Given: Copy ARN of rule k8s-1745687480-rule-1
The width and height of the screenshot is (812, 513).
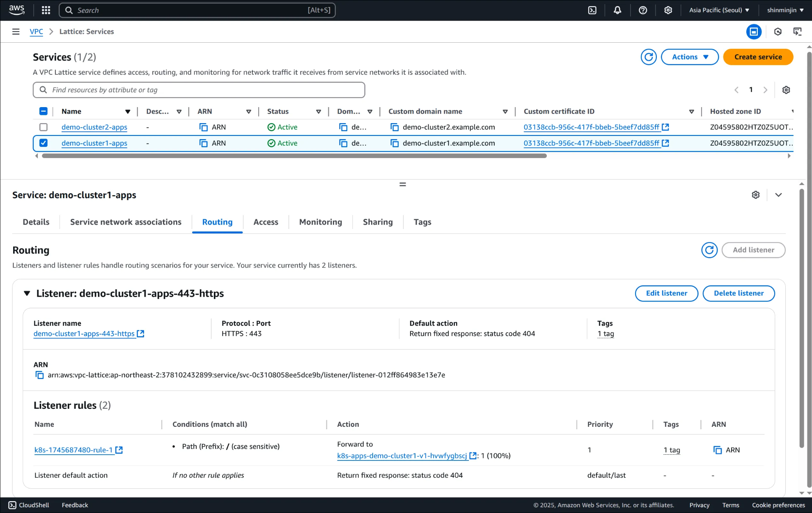Looking at the screenshot, I should click(718, 450).
